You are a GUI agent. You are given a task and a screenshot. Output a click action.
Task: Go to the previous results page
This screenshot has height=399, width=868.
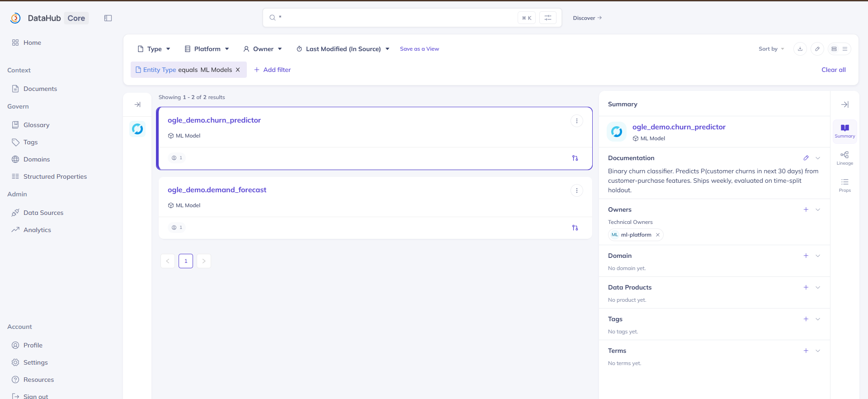168,261
